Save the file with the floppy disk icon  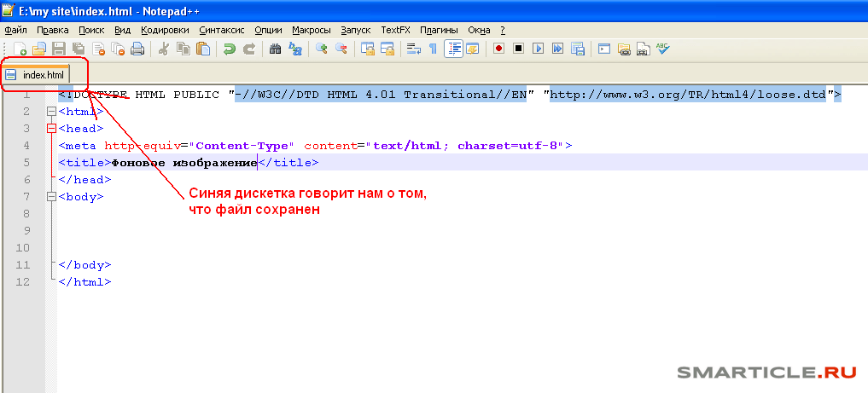pos(58,49)
